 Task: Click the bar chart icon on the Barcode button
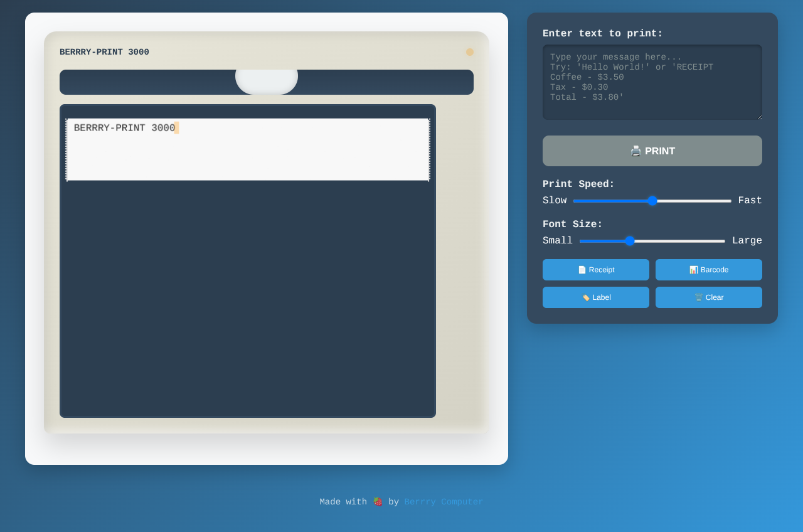click(x=693, y=269)
